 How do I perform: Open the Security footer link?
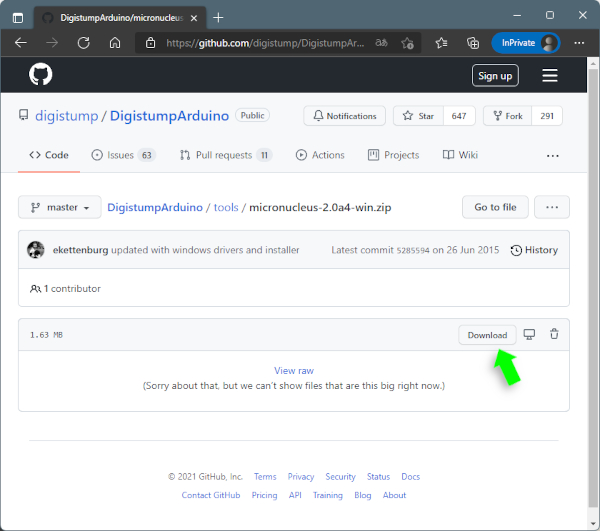(341, 477)
